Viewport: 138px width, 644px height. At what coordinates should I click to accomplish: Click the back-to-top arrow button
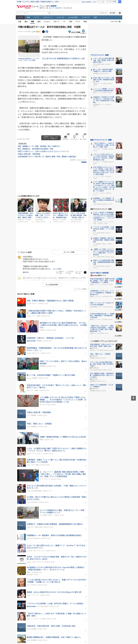pos(133,398)
